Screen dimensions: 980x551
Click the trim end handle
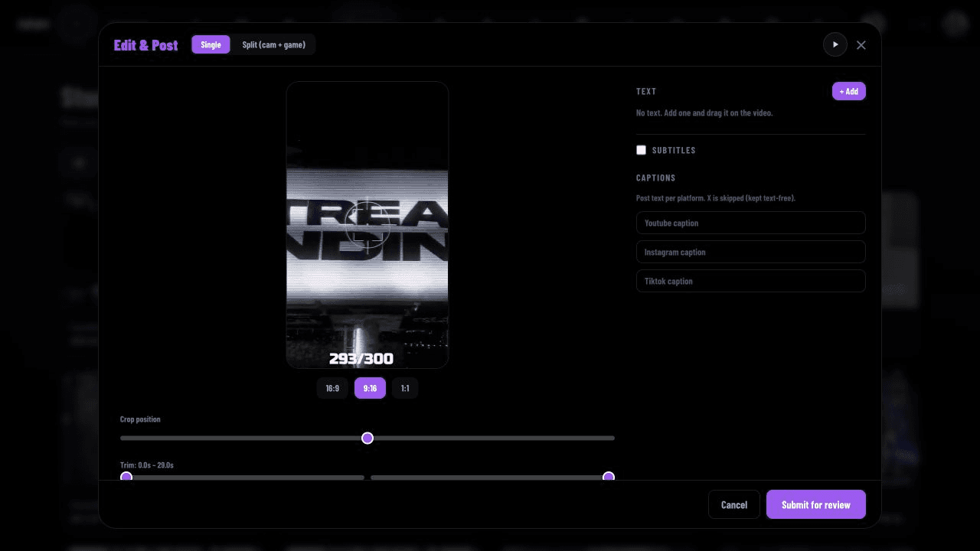click(609, 478)
